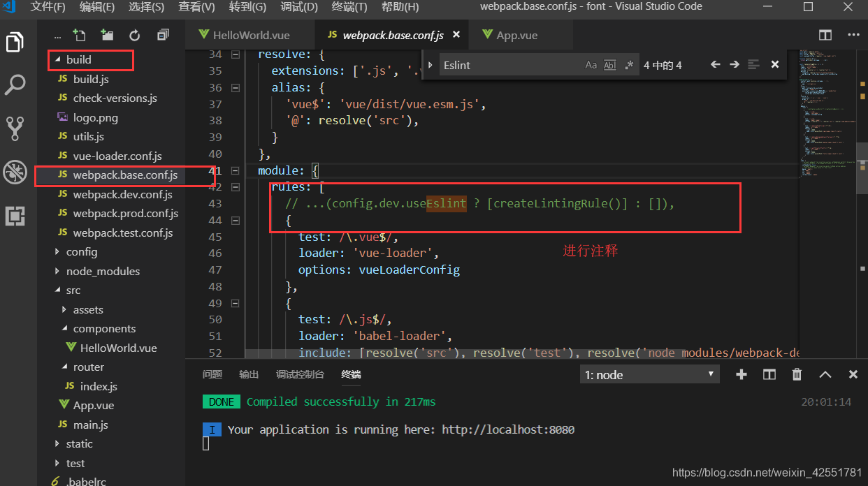This screenshot has width=868, height=486.
Task: Collapse the router folder
Action: (65, 367)
